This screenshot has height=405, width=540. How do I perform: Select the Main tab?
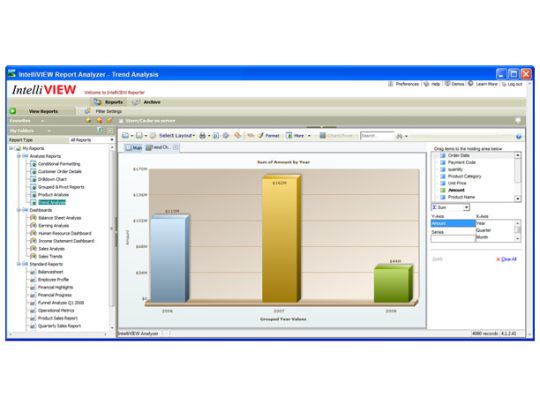tap(133, 147)
